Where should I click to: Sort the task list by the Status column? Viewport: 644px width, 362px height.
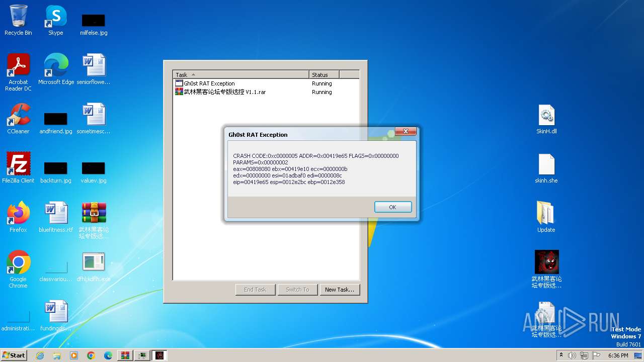tap(324, 74)
